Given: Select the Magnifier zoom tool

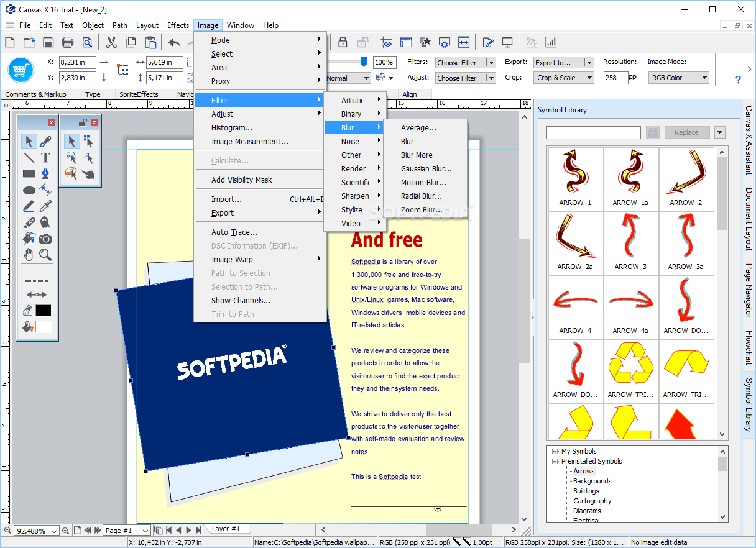Looking at the screenshot, I should pos(45,255).
